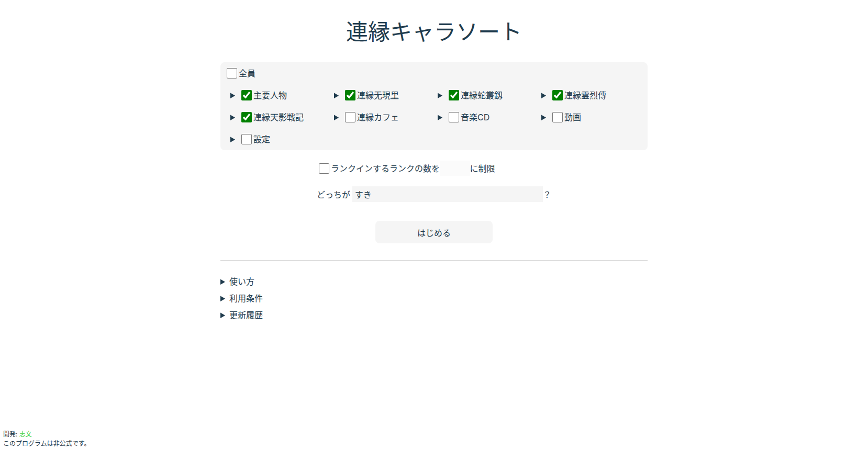Check the 全員 checkbox
This screenshot has height=449, width=868.
(x=232, y=73)
